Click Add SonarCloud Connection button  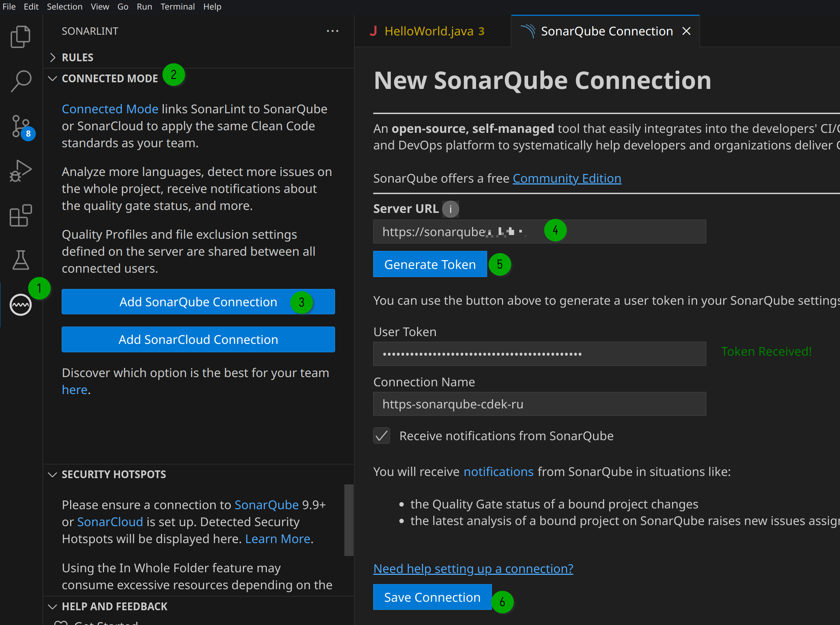[x=198, y=339]
